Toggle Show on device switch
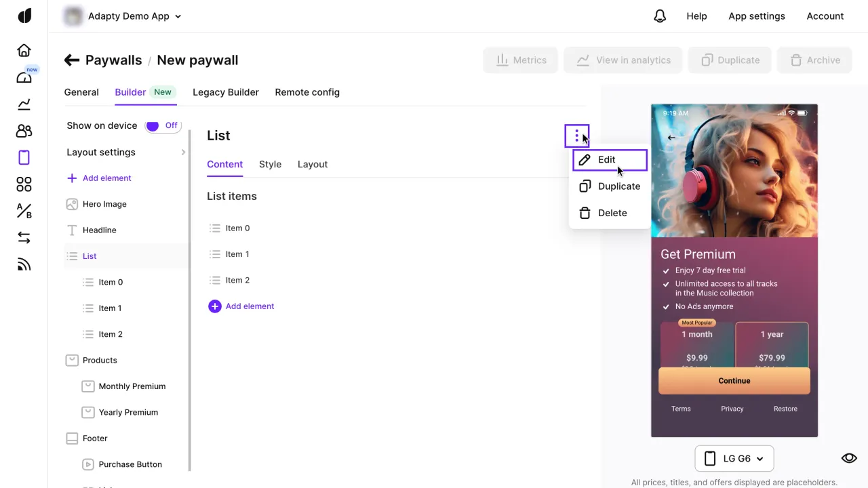Image resolution: width=868 pixels, height=488 pixels. (x=163, y=125)
